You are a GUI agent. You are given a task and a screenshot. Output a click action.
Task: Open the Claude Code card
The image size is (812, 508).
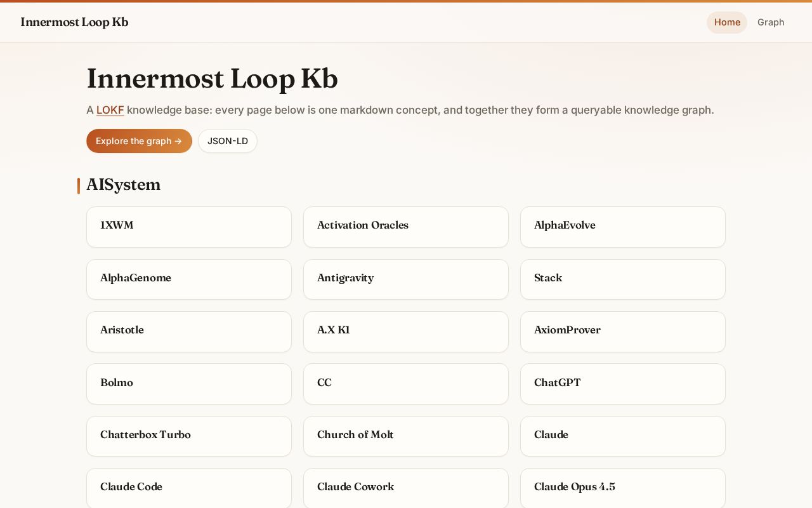click(189, 488)
